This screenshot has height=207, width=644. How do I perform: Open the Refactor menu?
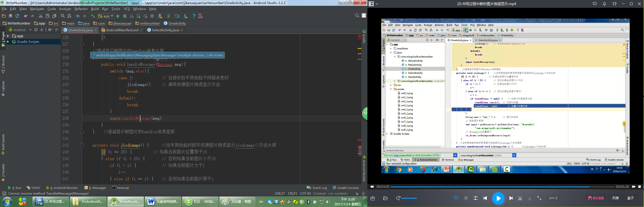pos(81,9)
